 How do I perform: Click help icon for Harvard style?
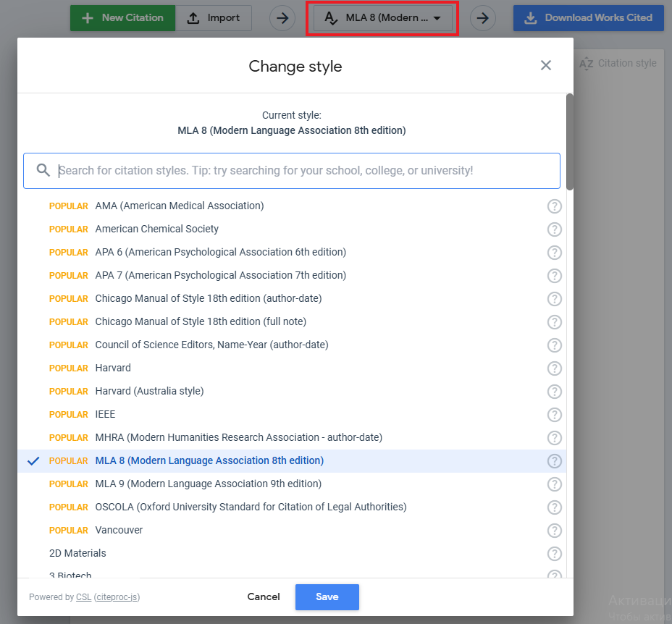[x=554, y=368]
